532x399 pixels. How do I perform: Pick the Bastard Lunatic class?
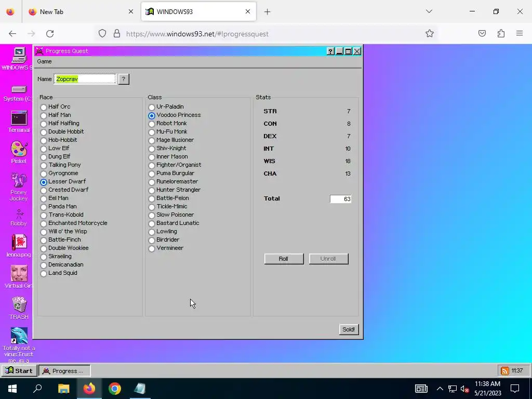152,223
